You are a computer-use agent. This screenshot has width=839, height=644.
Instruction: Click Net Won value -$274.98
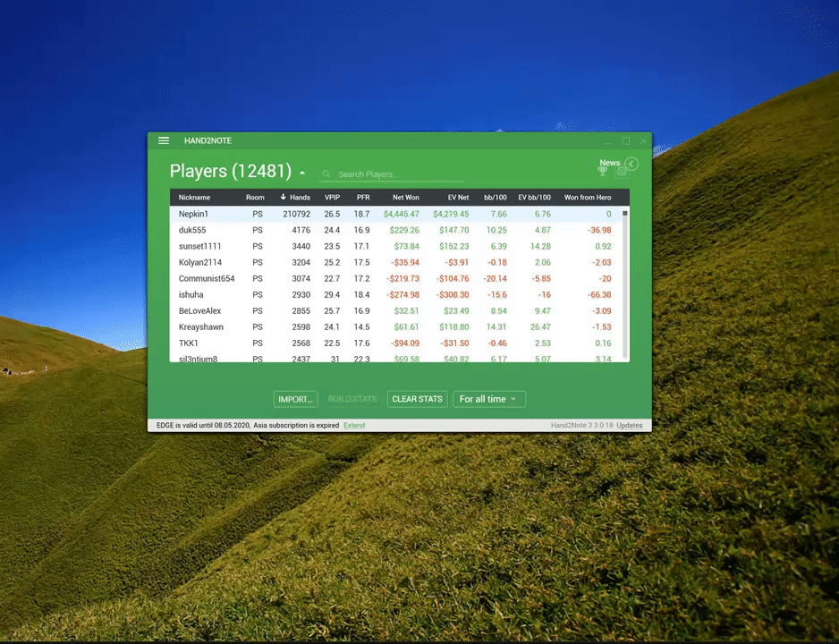(403, 295)
